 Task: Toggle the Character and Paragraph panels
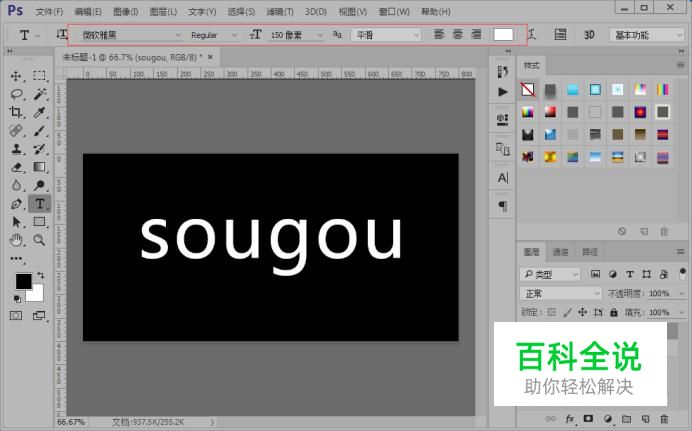(560, 34)
